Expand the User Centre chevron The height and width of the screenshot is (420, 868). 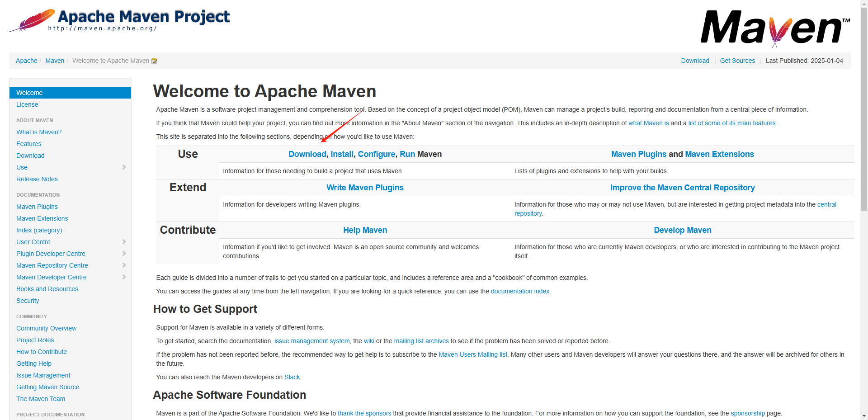coord(124,242)
